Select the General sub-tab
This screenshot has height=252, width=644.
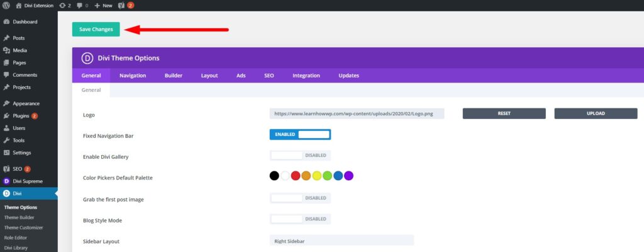coord(91,89)
